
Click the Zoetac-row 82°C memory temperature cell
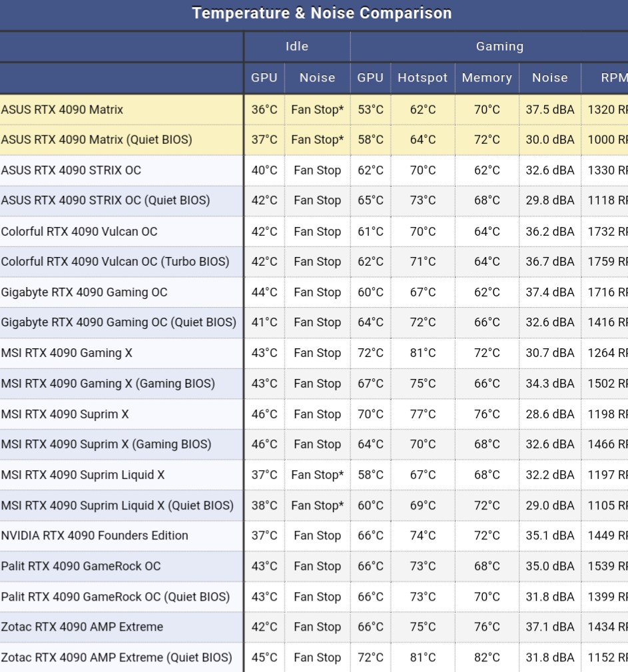pyautogui.click(x=487, y=657)
